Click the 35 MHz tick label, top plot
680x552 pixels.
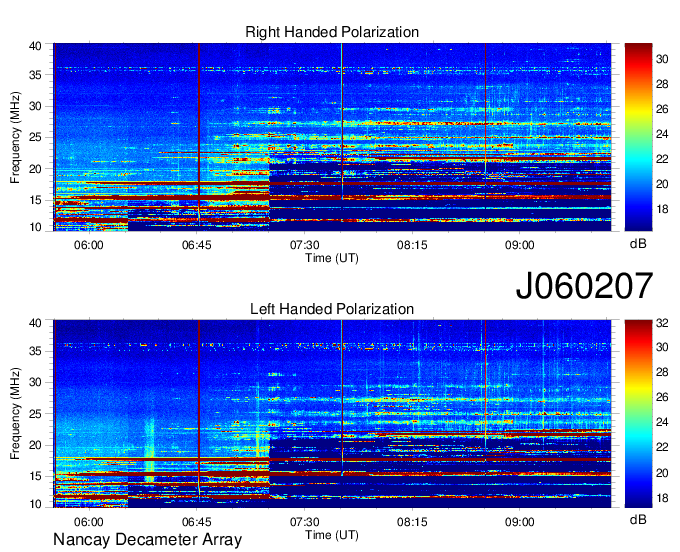point(35,75)
